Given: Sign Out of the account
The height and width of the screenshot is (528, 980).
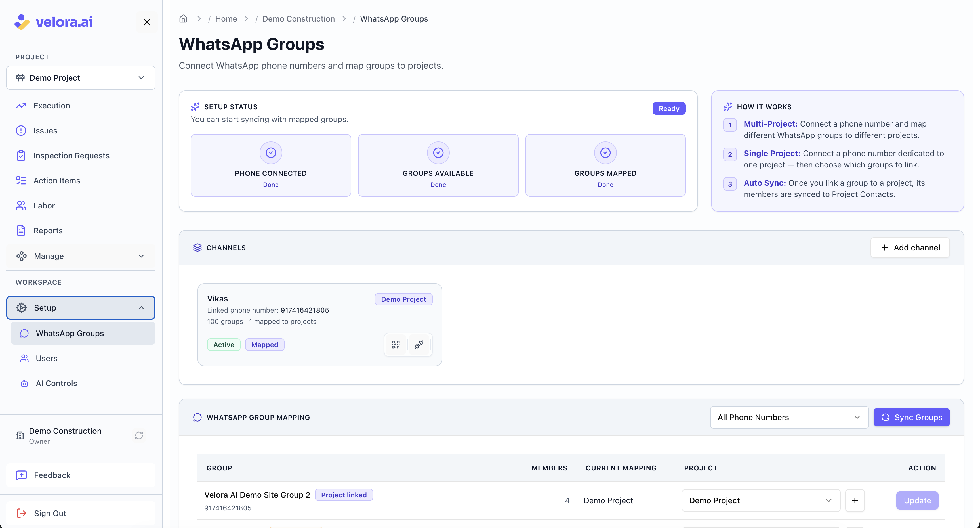Looking at the screenshot, I should [81, 513].
